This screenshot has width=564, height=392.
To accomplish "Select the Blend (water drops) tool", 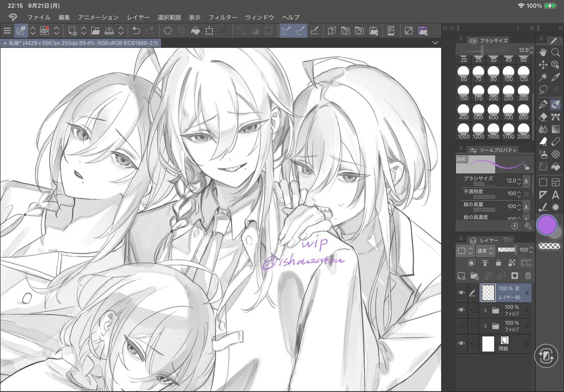I will coord(543,129).
